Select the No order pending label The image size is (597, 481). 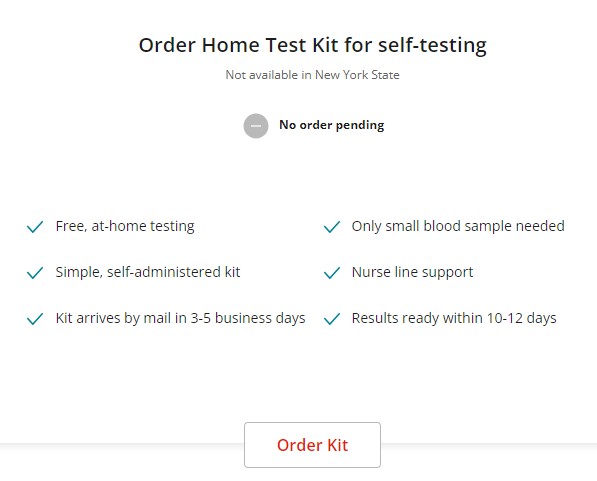click(332, 125)
